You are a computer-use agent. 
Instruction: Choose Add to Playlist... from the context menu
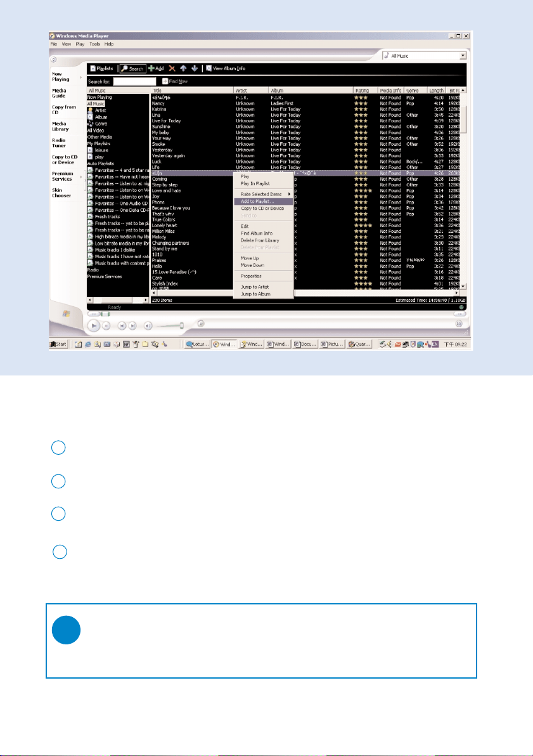264,202
